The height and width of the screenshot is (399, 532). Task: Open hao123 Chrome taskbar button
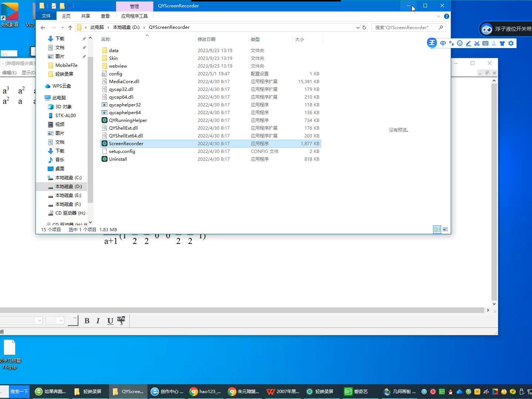point(205,391)
